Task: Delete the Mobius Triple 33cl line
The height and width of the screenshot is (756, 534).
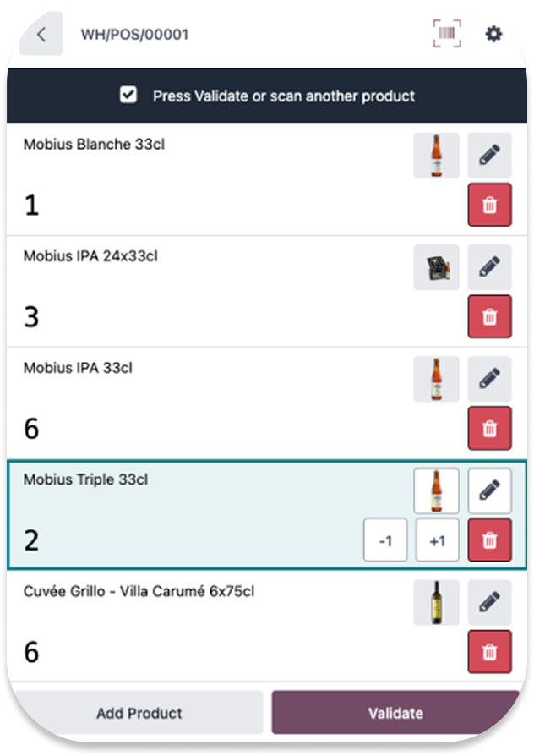Action: pyautogui.click(x=489, y=540)
